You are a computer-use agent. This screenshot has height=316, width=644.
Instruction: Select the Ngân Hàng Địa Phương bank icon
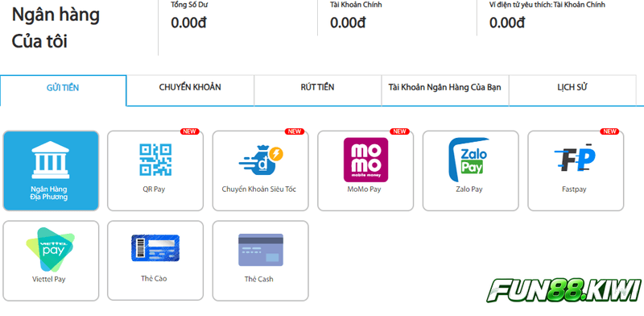(51, 160)
